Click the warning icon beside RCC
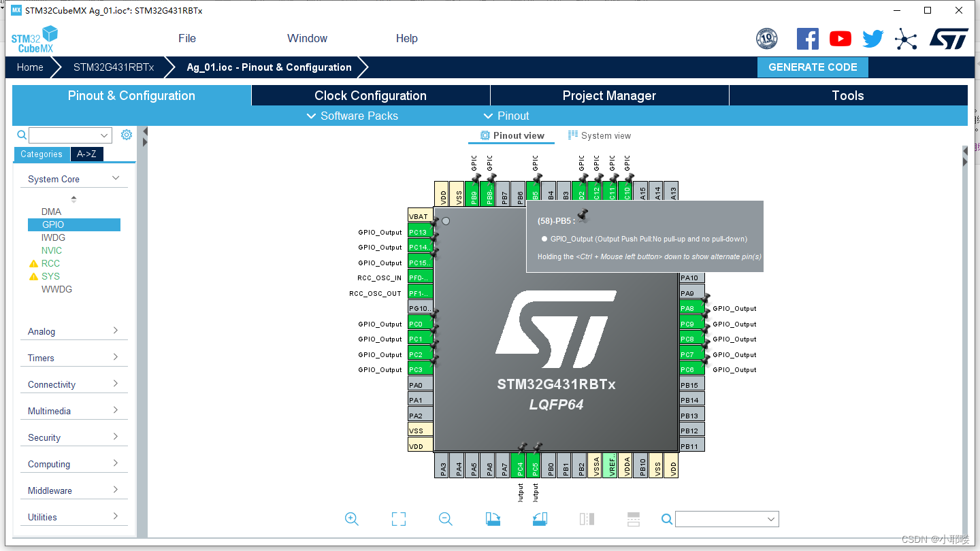 33,263
